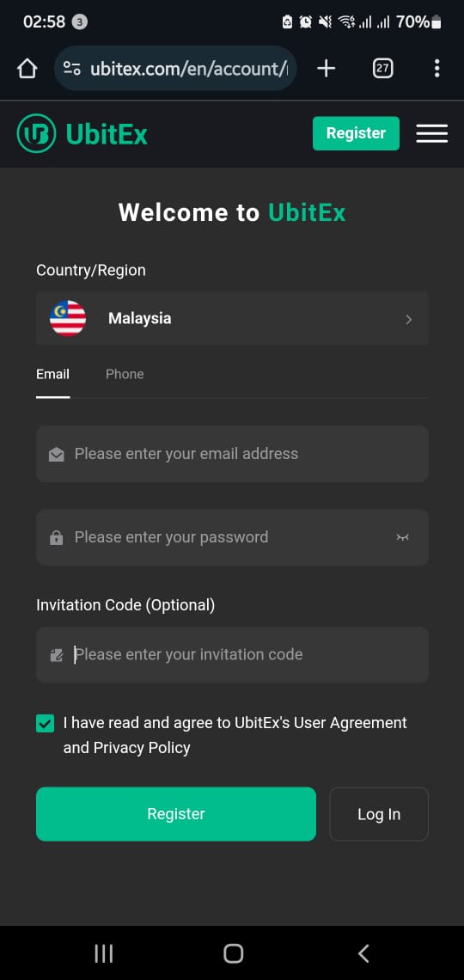
Task: Switch to the Phone tab
Action: coord(125,374)
